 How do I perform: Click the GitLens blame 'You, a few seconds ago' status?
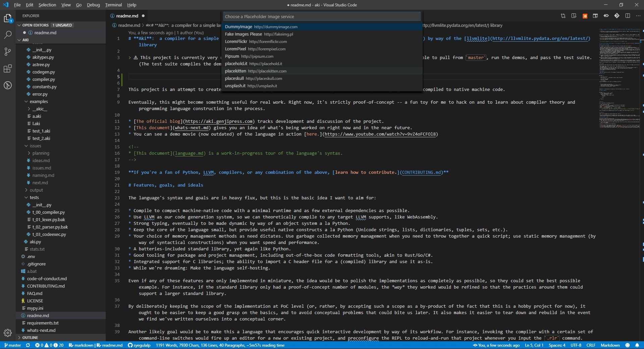click(x=496, y=345)
